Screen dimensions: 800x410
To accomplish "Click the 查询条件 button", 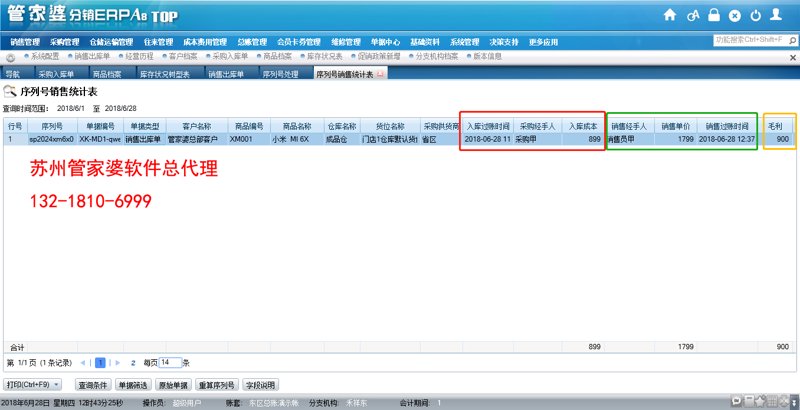I will coord(92,385).
